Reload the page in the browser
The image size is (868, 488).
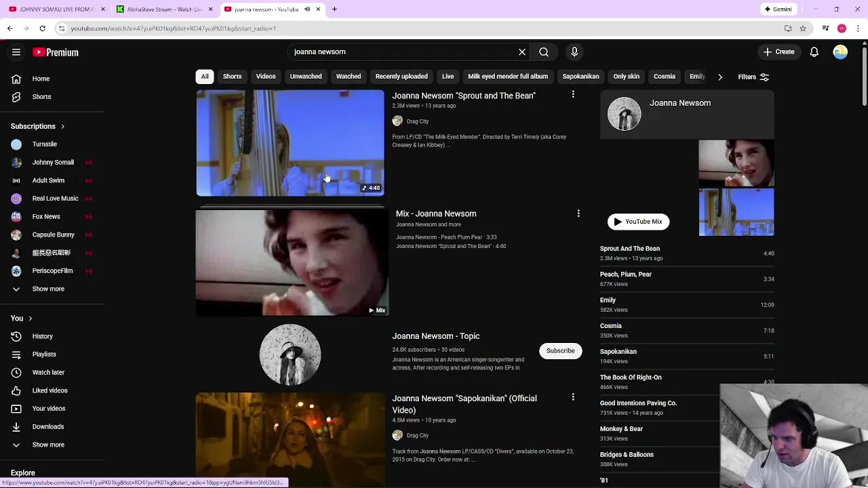click(42, 28)
